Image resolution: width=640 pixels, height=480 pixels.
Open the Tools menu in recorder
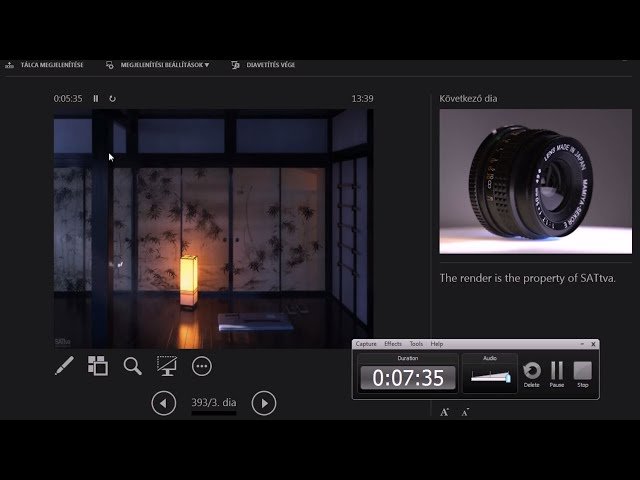(x=416, y=344)
